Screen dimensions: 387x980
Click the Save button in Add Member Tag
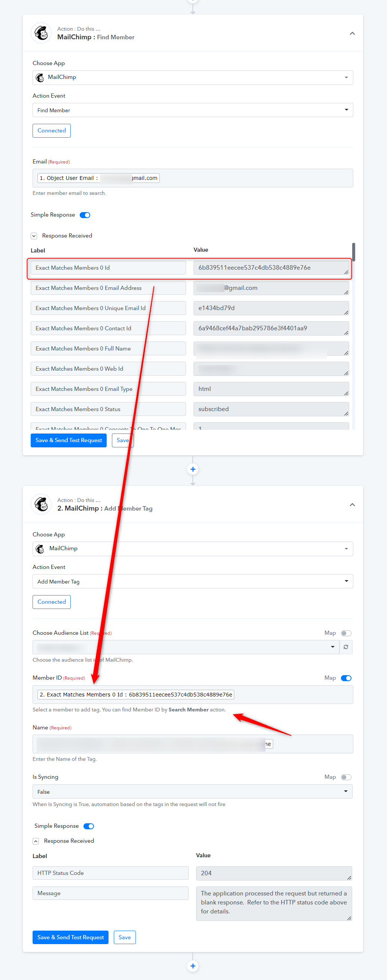coord(124,937)
